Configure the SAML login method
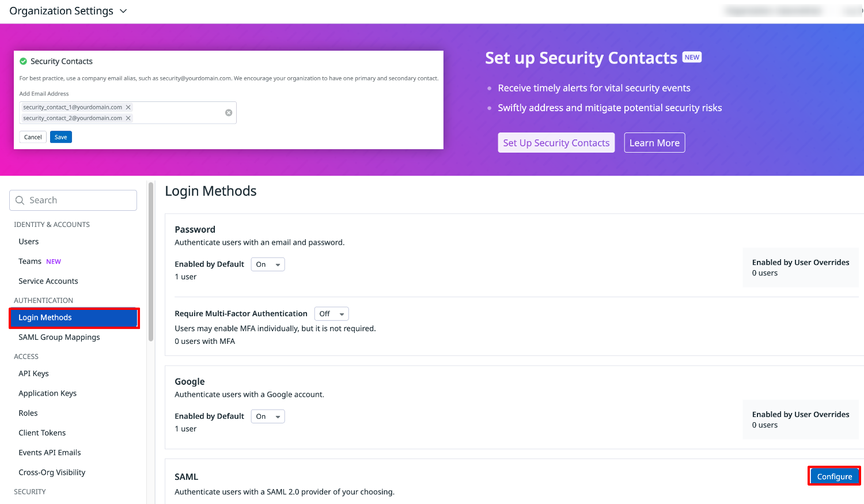Screen dimensions: 864x504 pos(833,476)
